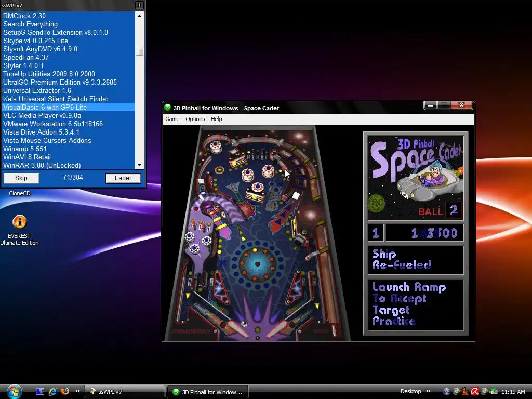Expand quick launch overflow chevron
This screenshot has width=532, height=399.
(78, 391)
